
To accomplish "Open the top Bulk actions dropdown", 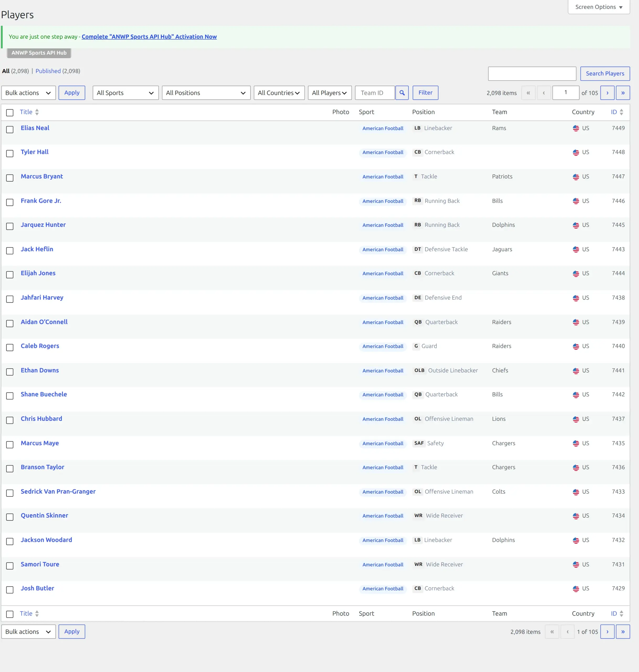I will coord(29,93).
